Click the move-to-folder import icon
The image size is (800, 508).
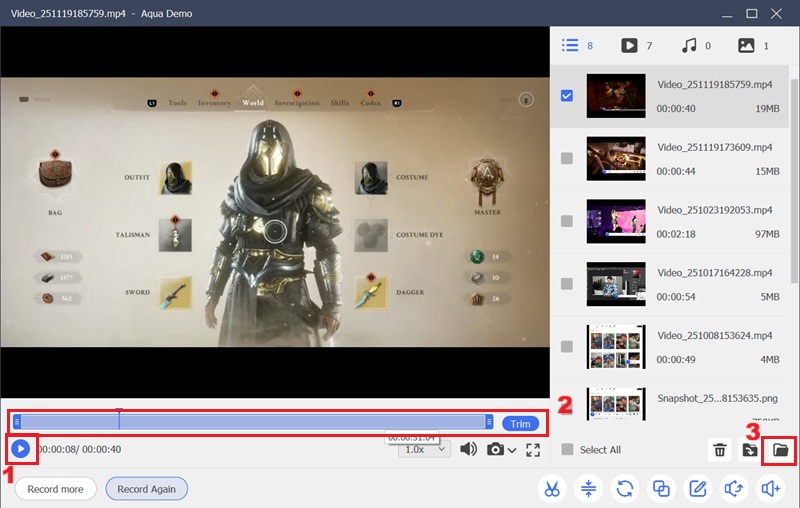point(749,450)
